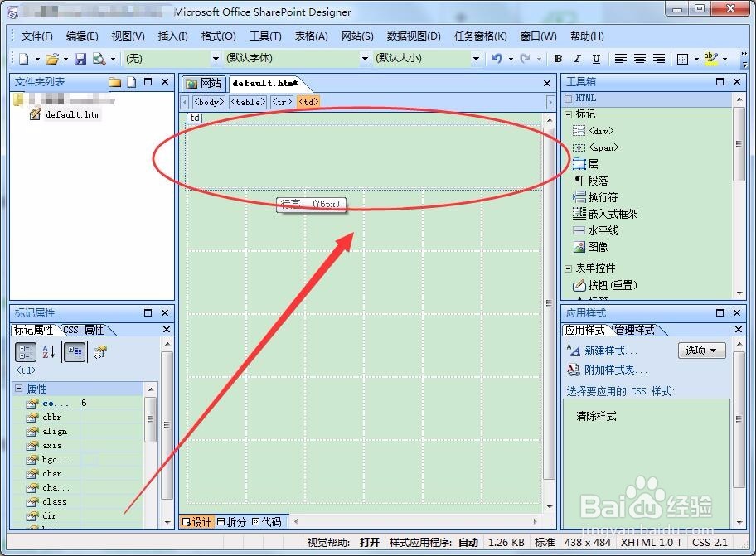The height and width of the screenshot is (556, 756).
Task: Click 附加样式表... link
Action: point(615,370)
